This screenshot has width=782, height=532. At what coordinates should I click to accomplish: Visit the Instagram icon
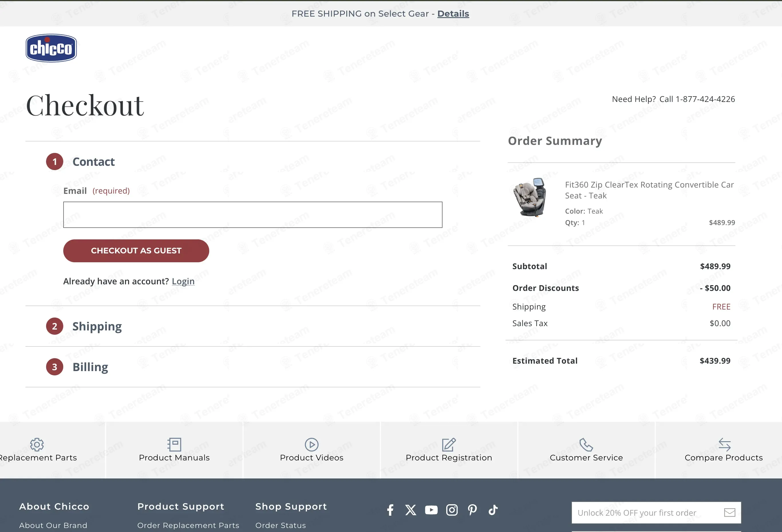[x=452, y=510]
